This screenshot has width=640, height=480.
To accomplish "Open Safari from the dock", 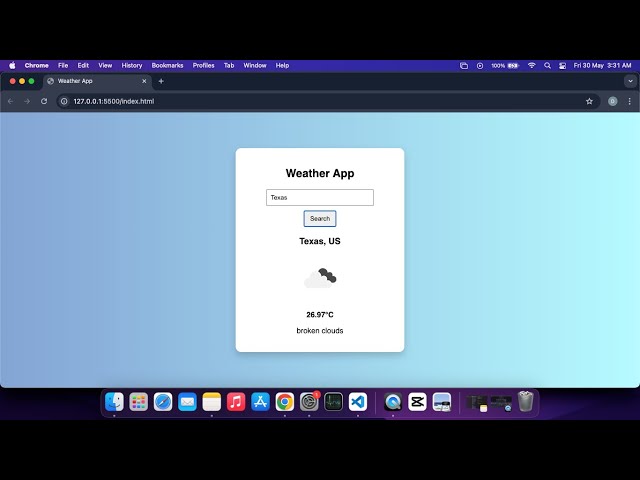I will [x=163, y=402].
